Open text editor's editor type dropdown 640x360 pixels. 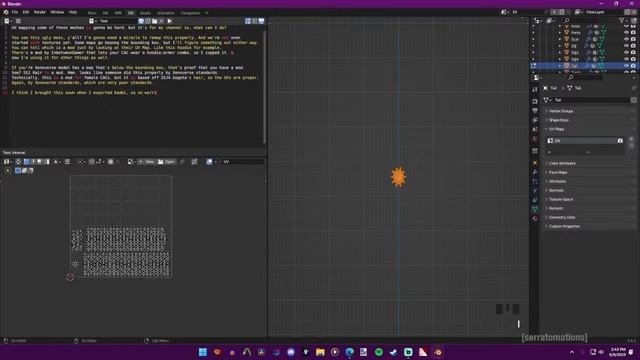[8, 21]
